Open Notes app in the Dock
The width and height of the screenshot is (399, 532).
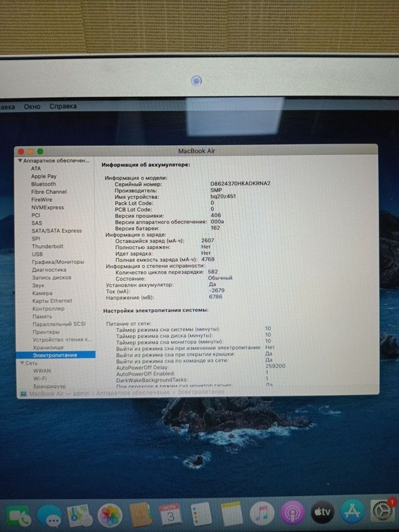(x=232, y=514)
